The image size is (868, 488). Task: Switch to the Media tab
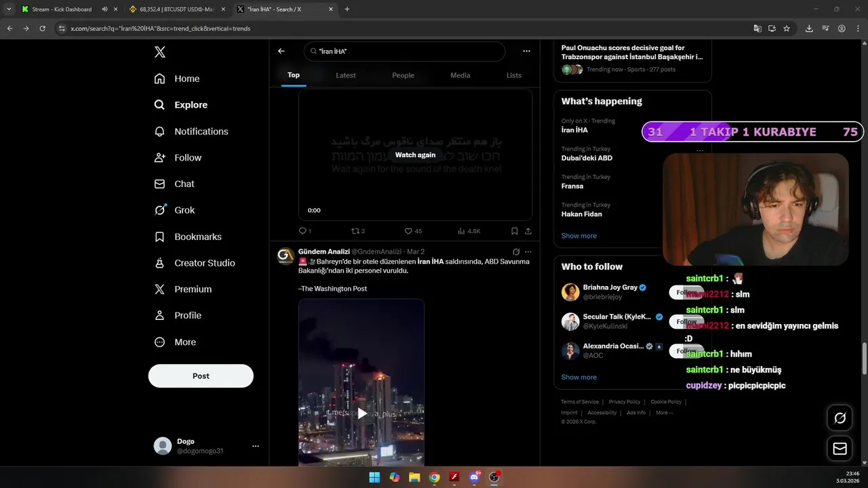460,75
